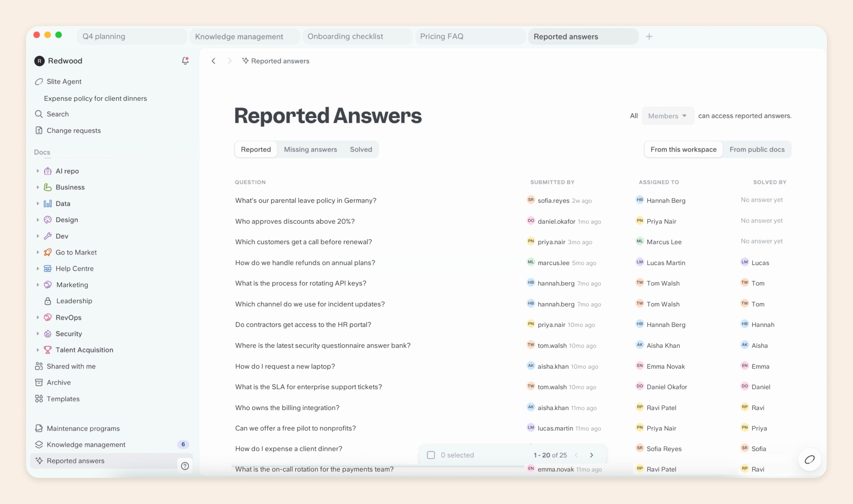
Task: Click the Talent Acquisition trophy icon
Action: click(x=48, y=349)
